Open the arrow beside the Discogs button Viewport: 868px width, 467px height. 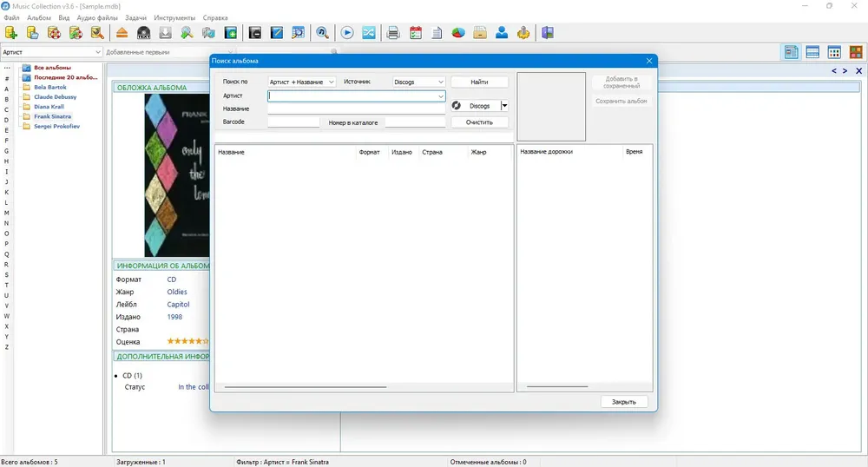coord(504,106)
